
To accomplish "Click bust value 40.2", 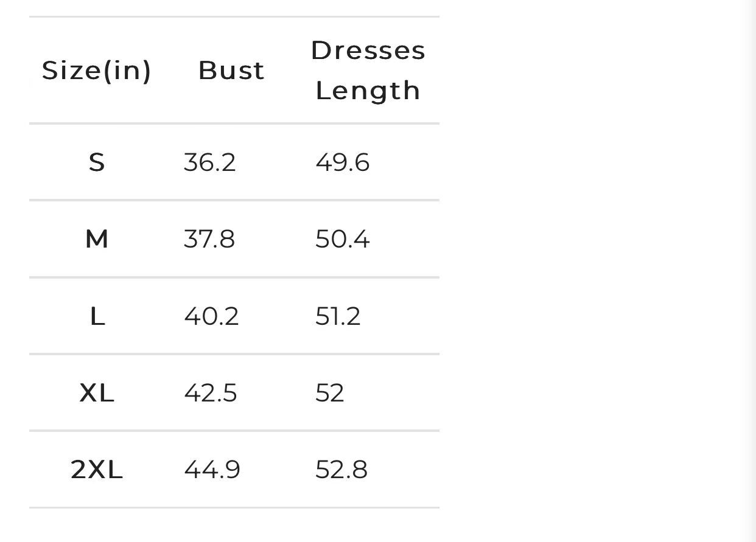I will tap(211, 316).
